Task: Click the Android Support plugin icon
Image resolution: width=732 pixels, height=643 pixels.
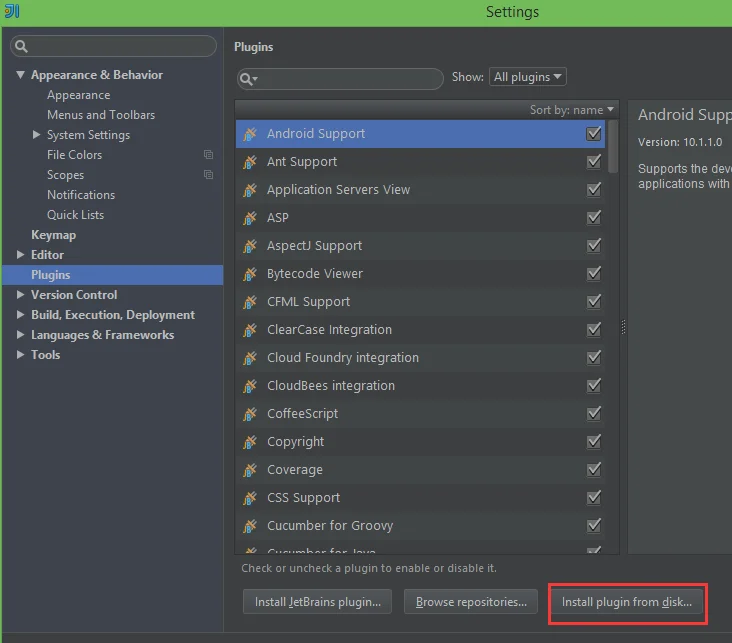Action: 250,134
